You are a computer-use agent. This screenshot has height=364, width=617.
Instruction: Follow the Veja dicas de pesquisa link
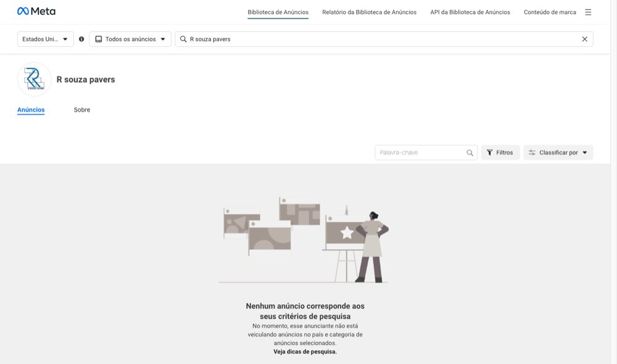(x=305, y=352)
